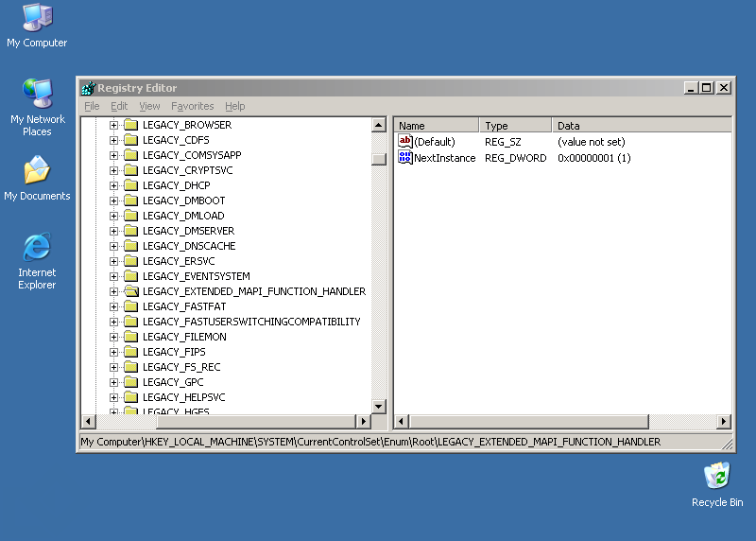Click the 0x00000001 (1) data value
Screen dimensions: 756x541
(x=594, y=158)
